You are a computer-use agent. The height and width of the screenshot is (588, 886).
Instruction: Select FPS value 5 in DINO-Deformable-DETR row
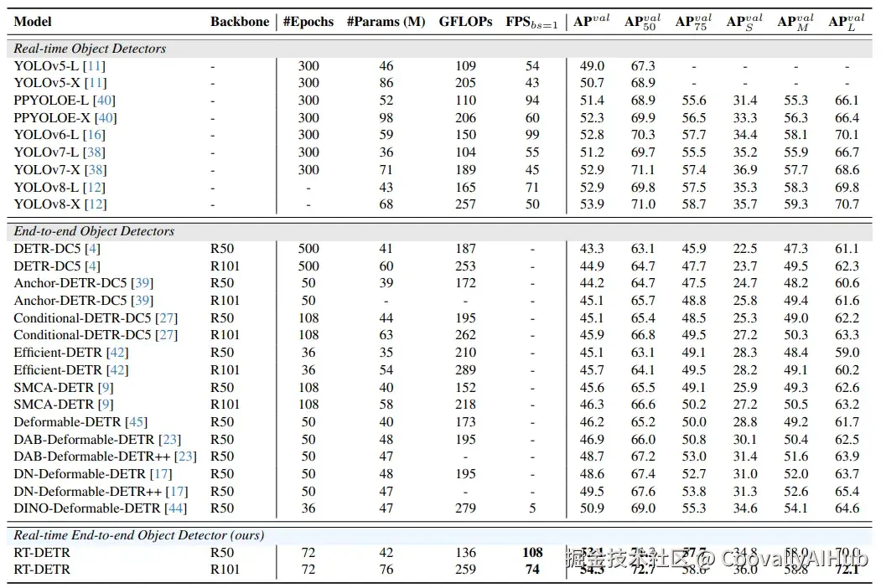coord(532,508)
